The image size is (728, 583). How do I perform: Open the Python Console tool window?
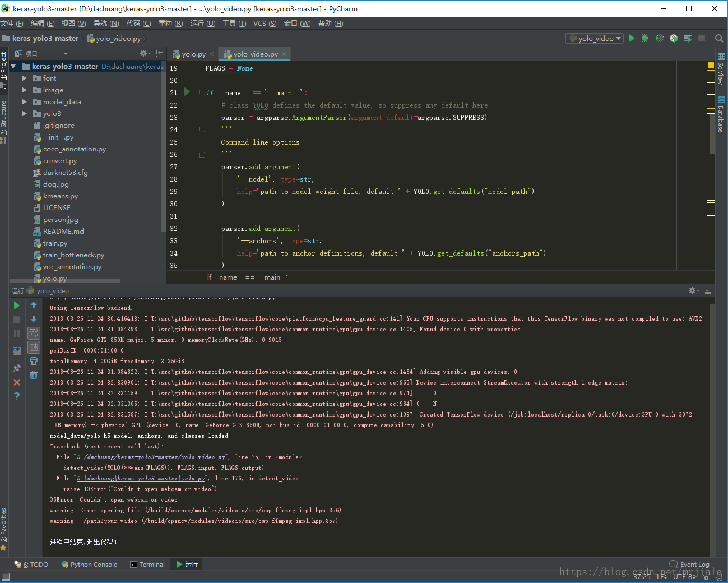tap(89, 565)
